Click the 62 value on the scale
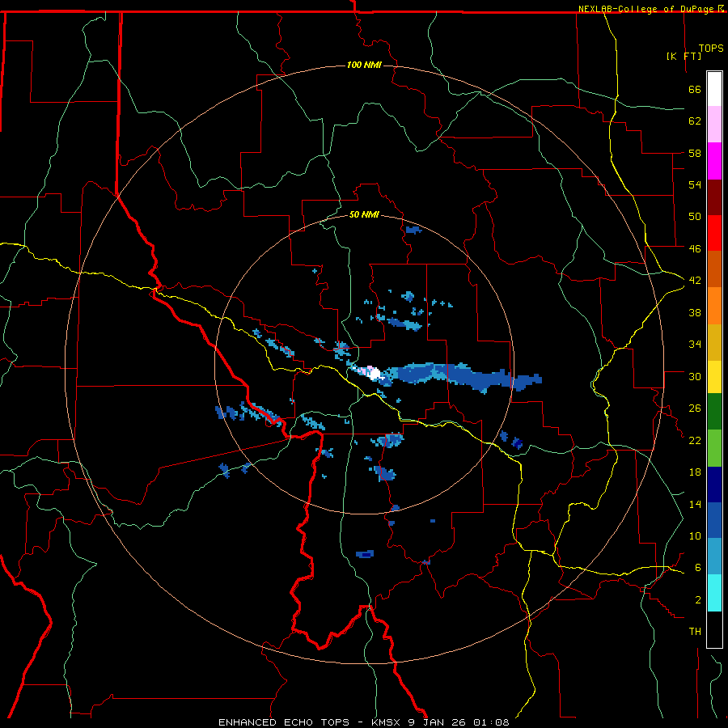The height and width of the screenshot is (728, 728). [x=695, y=121]
